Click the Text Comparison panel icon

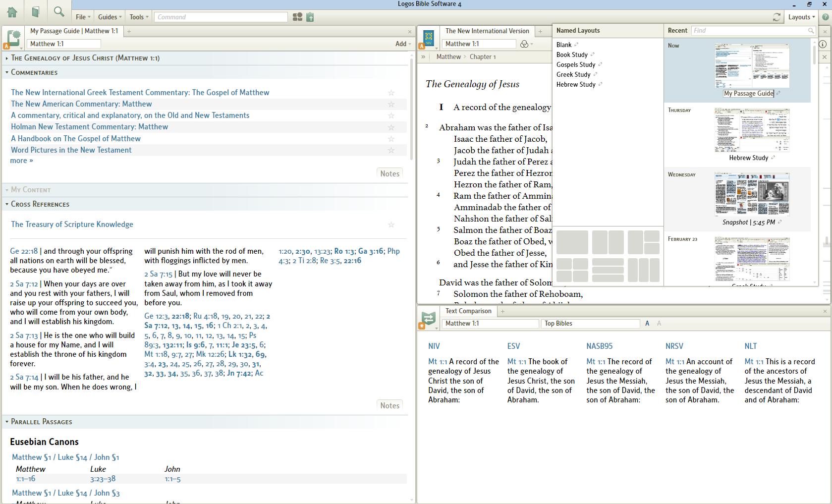[x=428, y=318]
